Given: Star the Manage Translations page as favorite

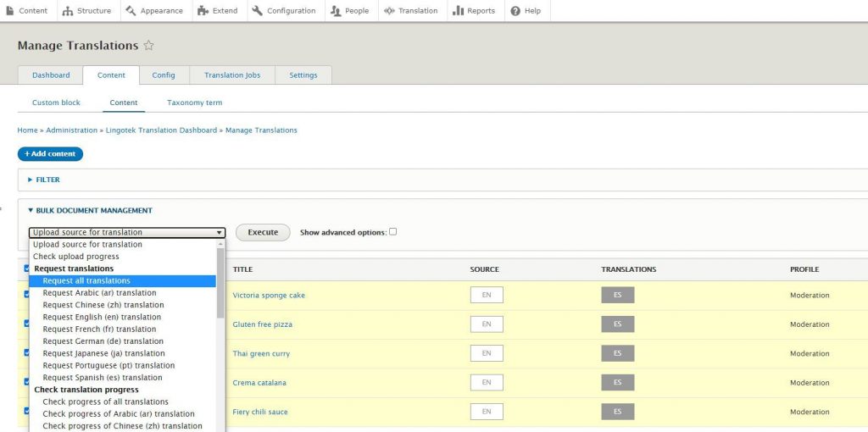Looking at the screenshot, I should (148, 46).
